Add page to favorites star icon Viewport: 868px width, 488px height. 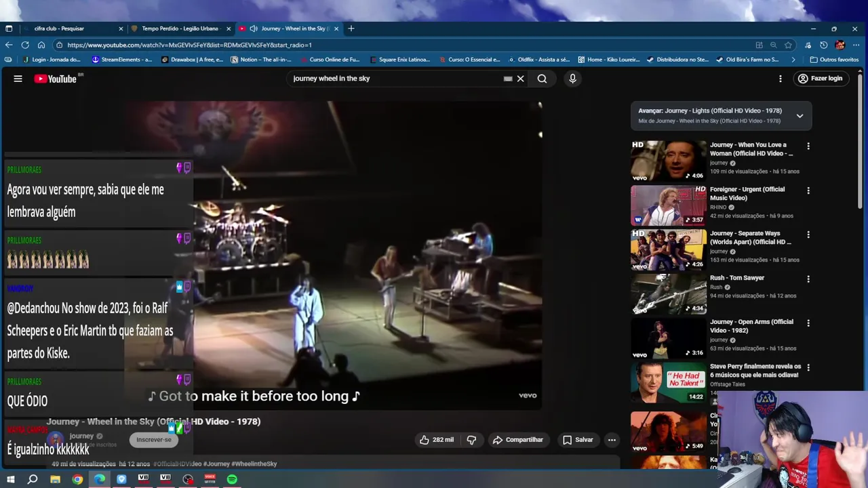(788, 45)
